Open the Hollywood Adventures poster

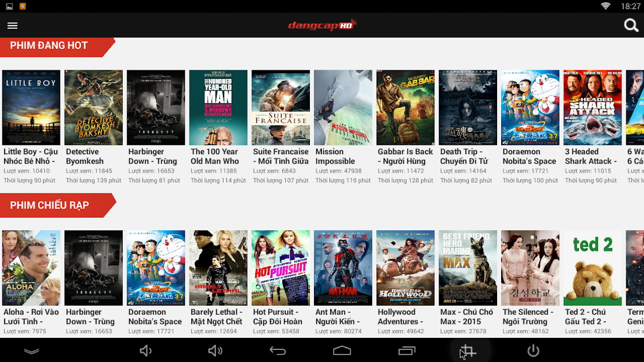click(x=406, y=268)
